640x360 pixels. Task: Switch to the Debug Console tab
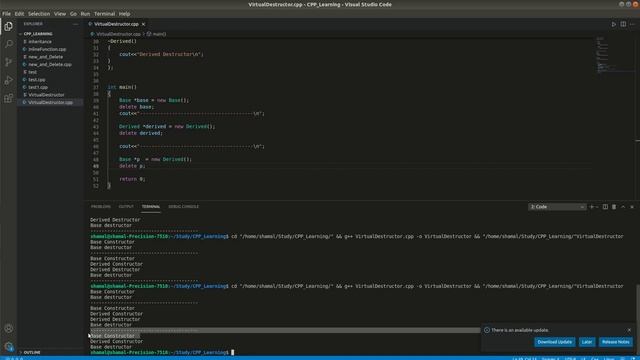[184, 207]
